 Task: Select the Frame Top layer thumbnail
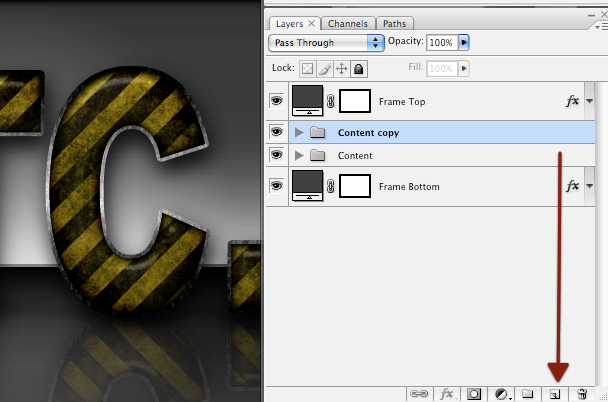[x=307, y=101]
